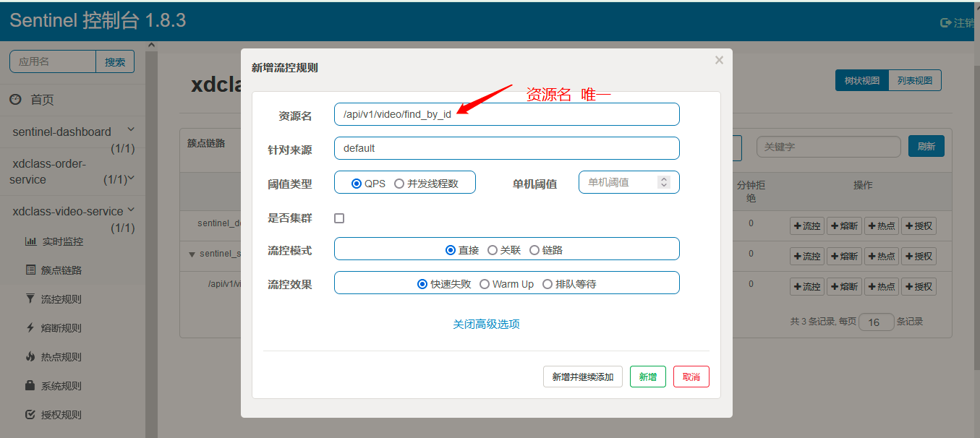Expand xdclass-order-service in sidebar
Image resolution: width=980 pixels, height=438 pixels.
[x=131, y=178]
